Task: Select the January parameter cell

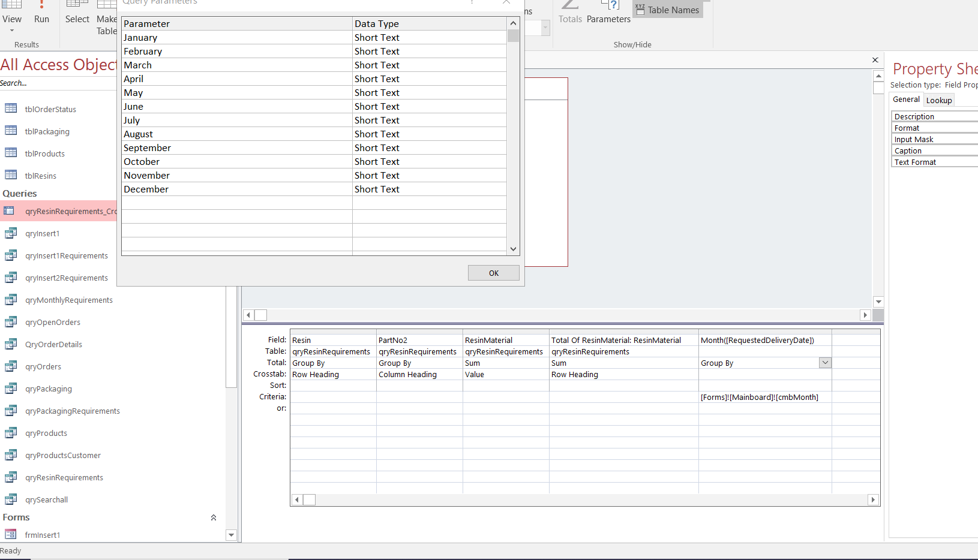Action: pos(237,37)
